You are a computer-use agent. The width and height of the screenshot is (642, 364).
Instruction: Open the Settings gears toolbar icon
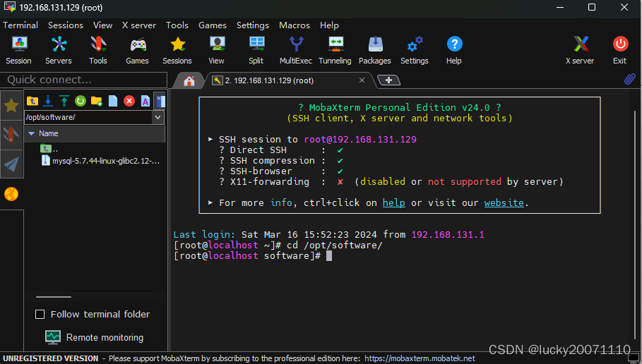(415, 50)
